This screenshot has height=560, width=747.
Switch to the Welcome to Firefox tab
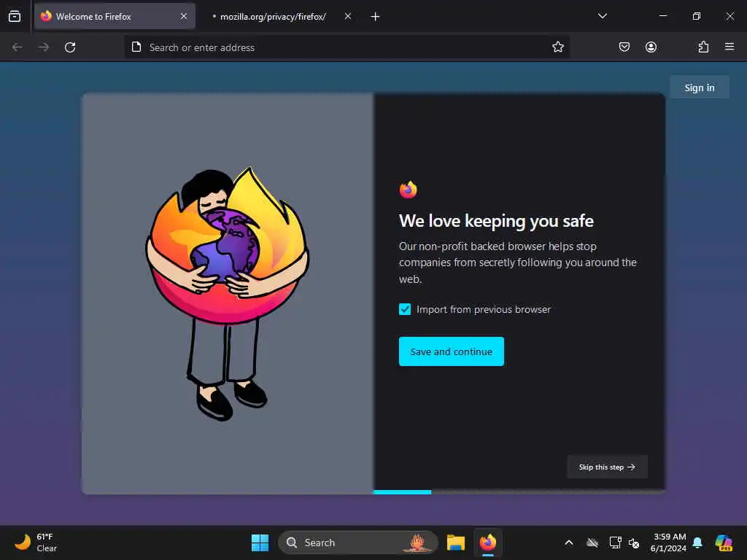(x=115, y=16)
